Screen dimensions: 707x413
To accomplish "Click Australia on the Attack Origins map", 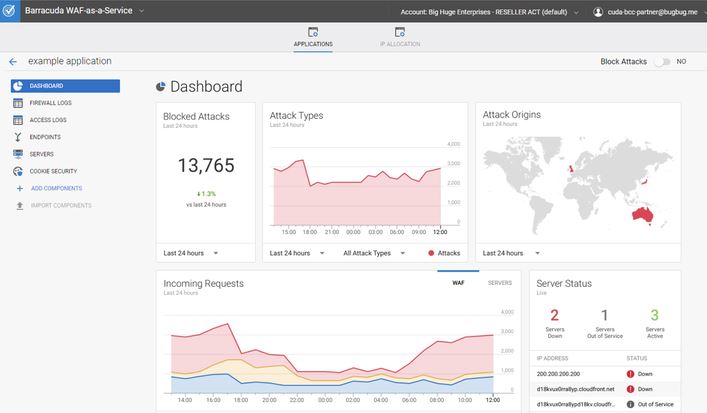I will tap(643, 215).
